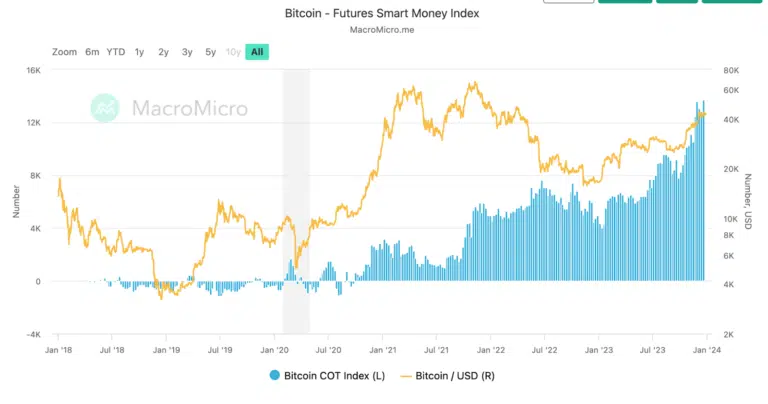Open the MacroMicro.me source link
Viewport: 768px width, 404px height.
point(384,30)
